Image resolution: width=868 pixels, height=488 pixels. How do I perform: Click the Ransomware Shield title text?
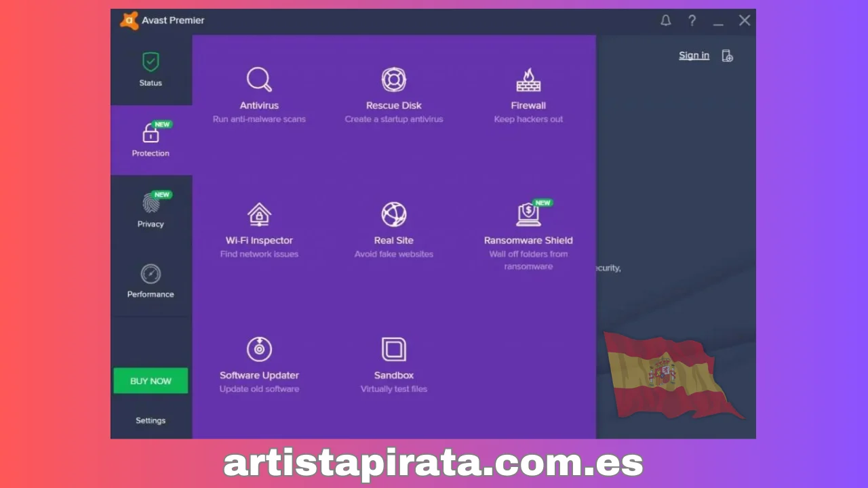tap(528, 240)
